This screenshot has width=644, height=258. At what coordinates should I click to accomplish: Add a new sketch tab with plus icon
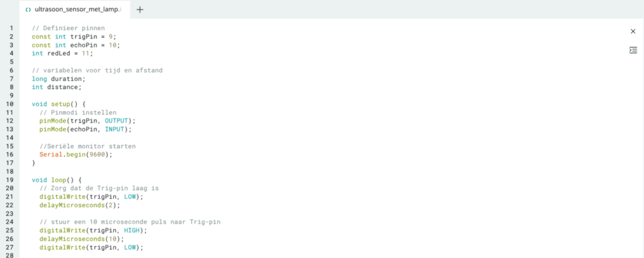[x=140, y=9]
